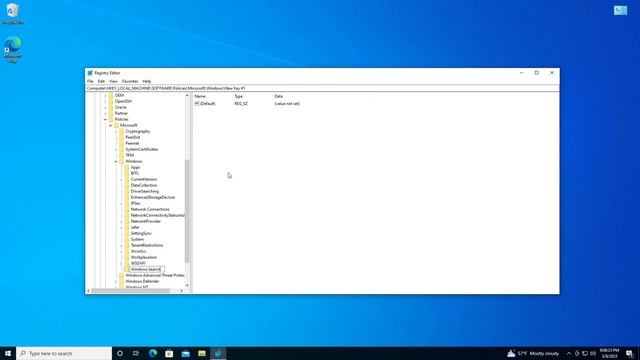Select the Windows Defender key
Image resolution: width=640 pixels, height=360 pixels.
(x=142, y=281)
